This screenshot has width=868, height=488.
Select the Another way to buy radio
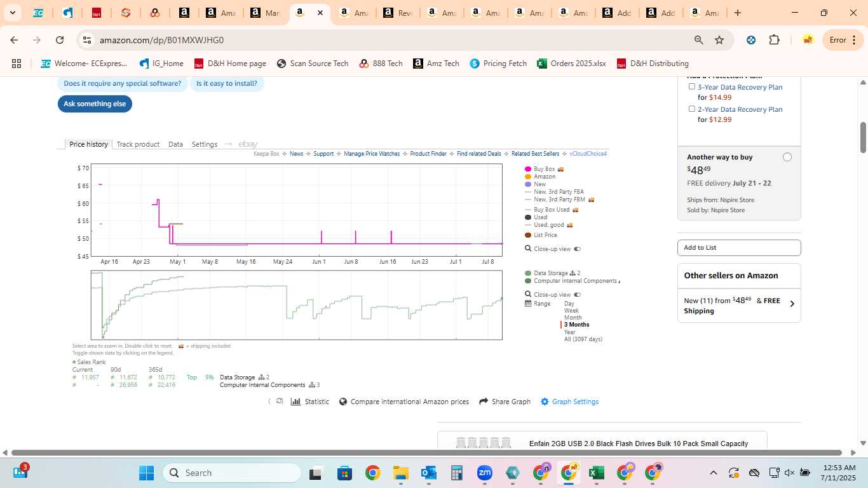[787, 157]
